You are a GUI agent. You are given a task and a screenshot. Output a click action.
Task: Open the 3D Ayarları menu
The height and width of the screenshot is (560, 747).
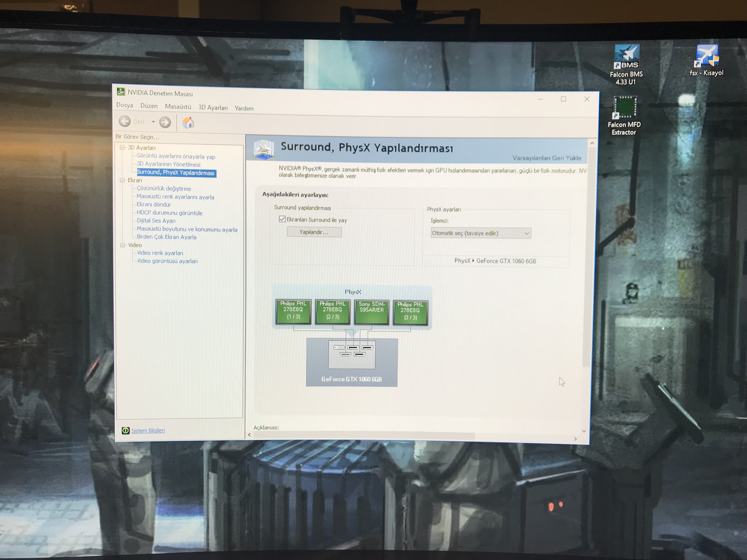213,107
